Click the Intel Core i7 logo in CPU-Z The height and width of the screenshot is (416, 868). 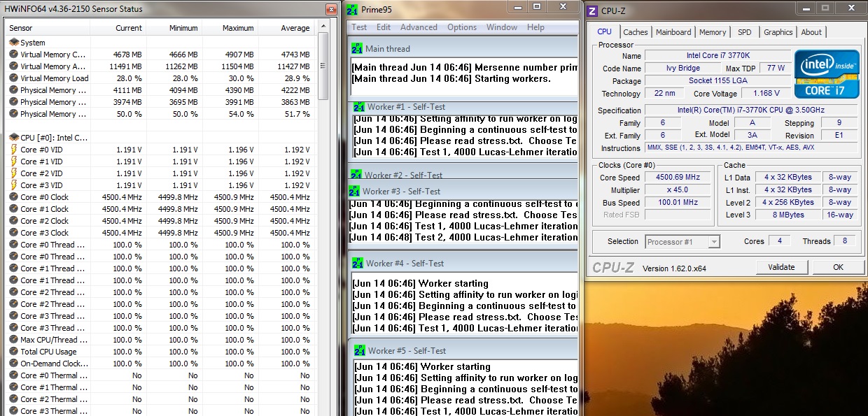[x=827, y=73]
